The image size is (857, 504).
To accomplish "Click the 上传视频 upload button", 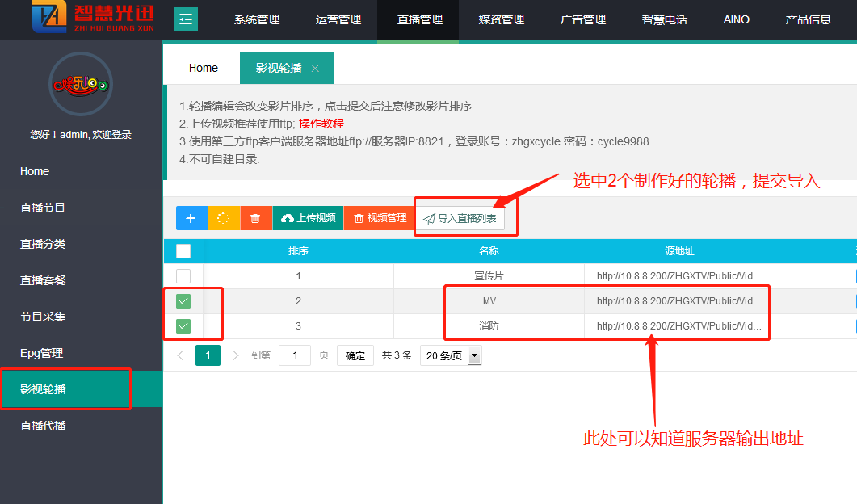I will point(308,218).
